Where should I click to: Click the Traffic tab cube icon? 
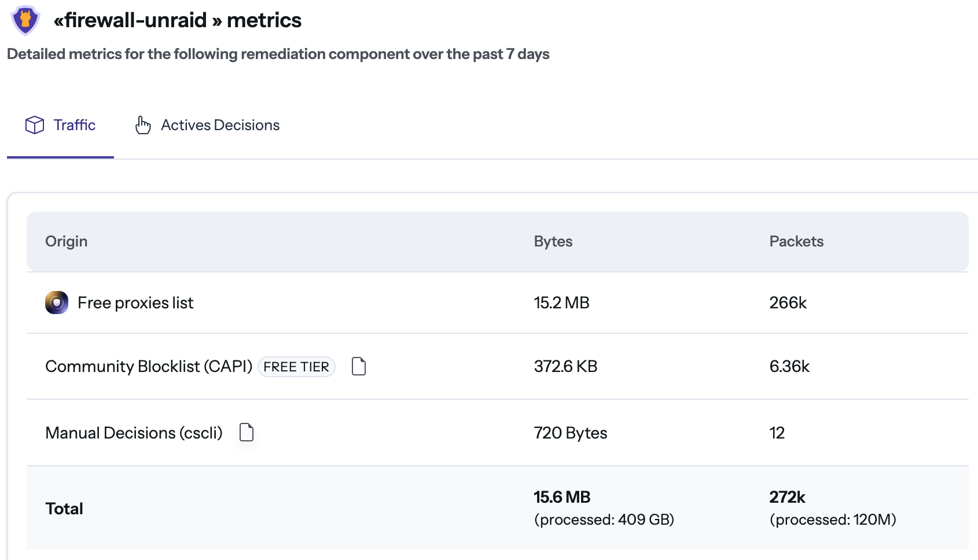(x=35, y=125)
